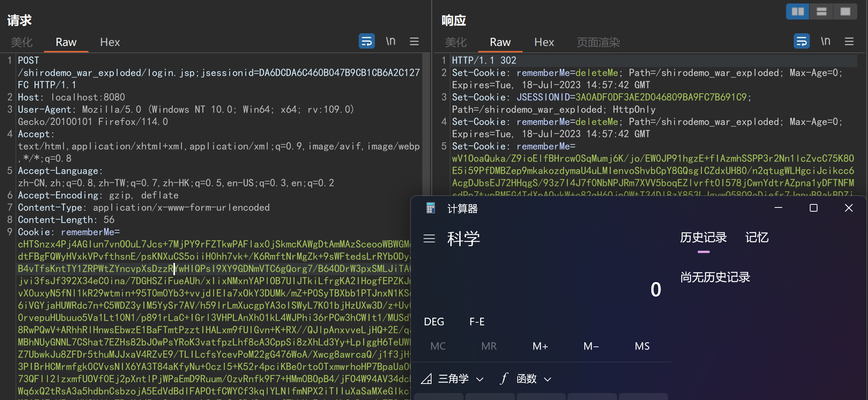Select side-by-side layout view icon
This screenshot has width=868, height=400.
798,11
